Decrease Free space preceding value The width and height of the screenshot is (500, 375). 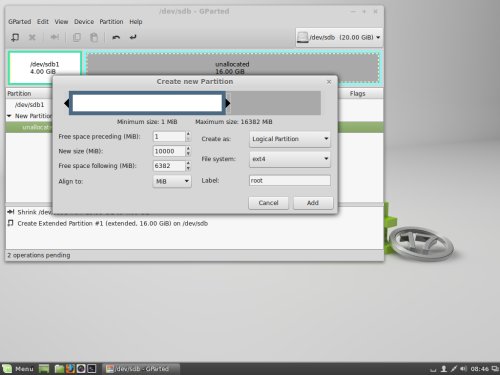(x=188, y=139)
